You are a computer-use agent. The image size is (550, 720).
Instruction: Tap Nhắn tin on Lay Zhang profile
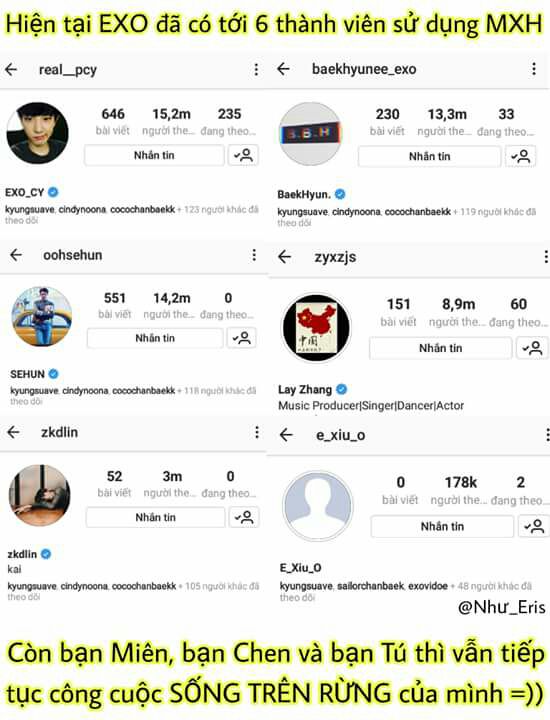[440, 348]
